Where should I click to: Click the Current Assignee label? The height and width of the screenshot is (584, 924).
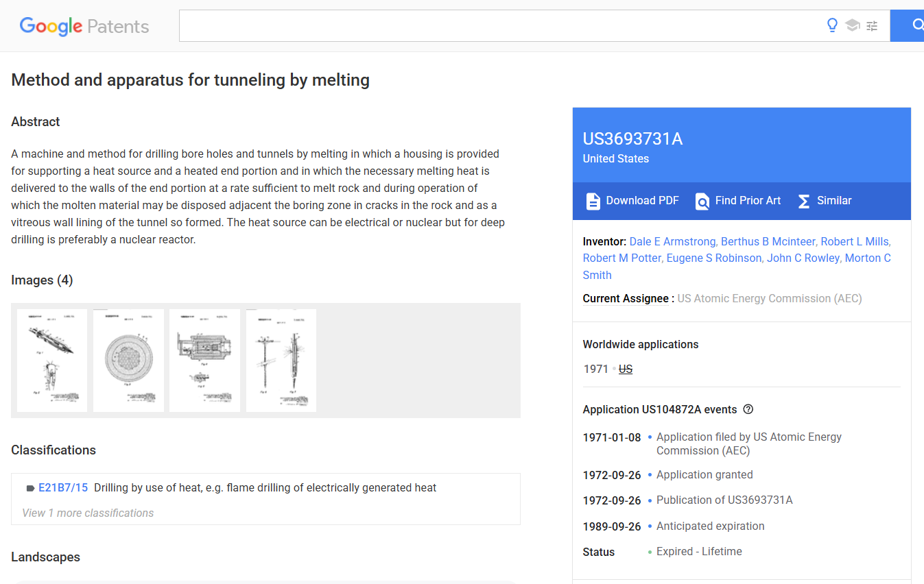626,298
